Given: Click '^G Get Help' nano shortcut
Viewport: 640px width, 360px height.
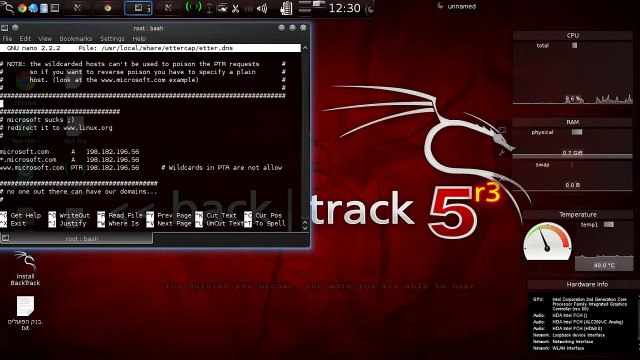Looking at the screenshot, I should pyautogui.click(x=20, y=216).
